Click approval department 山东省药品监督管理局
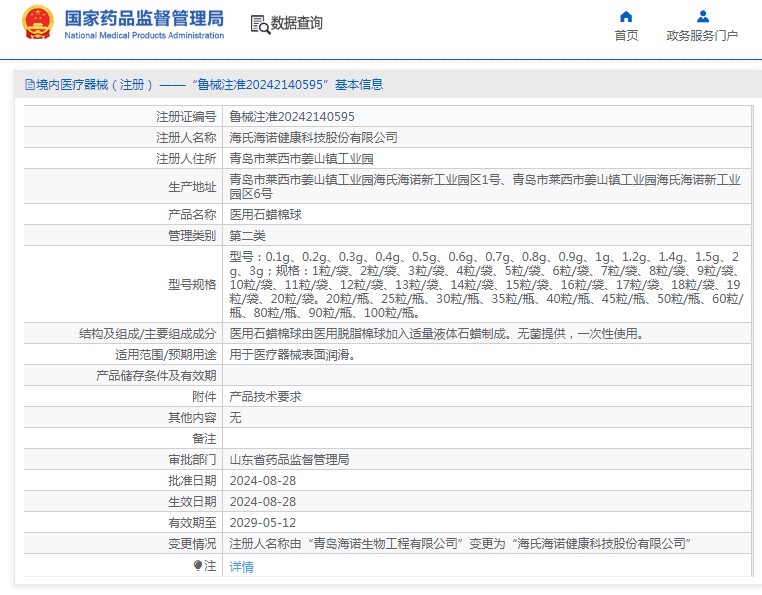Image resolution: width=762 pixels, height=595 pixels. 289,459
